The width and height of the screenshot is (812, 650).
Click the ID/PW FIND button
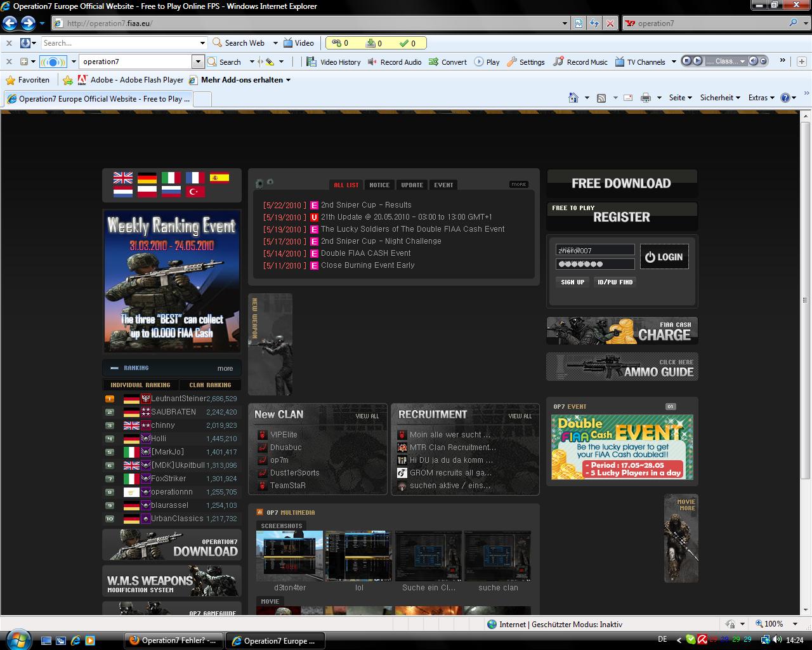pos(615,282)
